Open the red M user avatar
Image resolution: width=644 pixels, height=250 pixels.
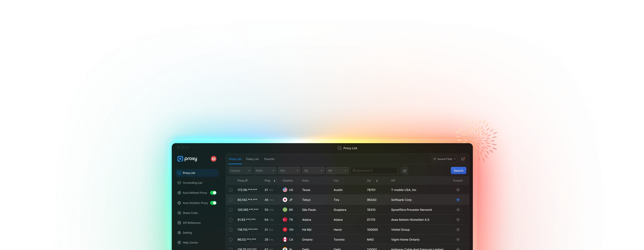pos(213,159)
